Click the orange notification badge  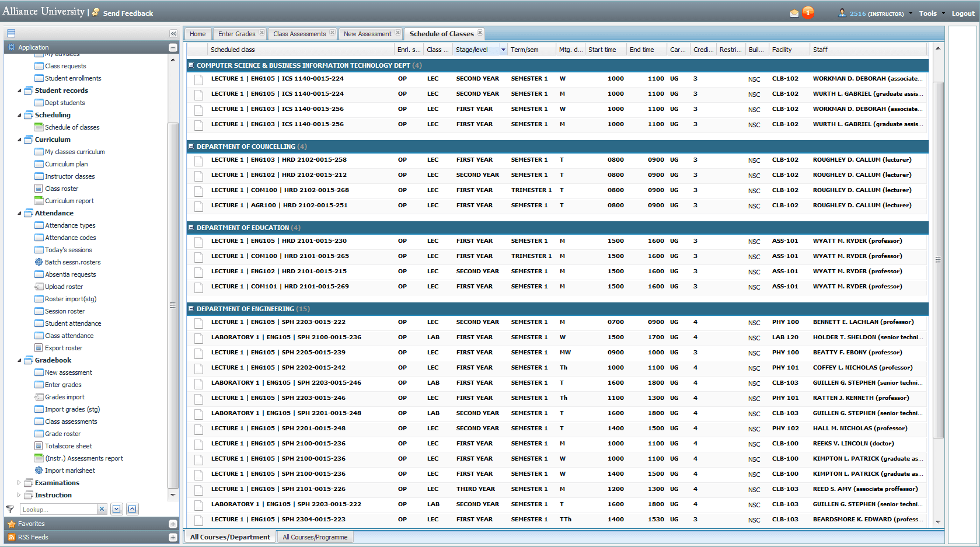tap(808, 12)
